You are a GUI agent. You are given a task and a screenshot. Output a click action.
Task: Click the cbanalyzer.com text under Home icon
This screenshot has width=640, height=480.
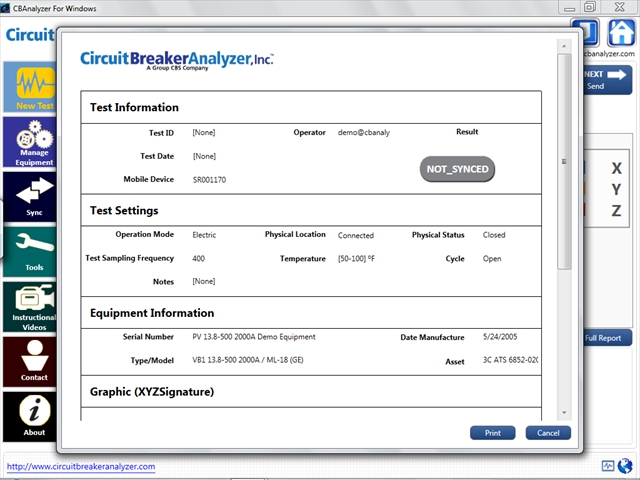click(x=609, y=53)
